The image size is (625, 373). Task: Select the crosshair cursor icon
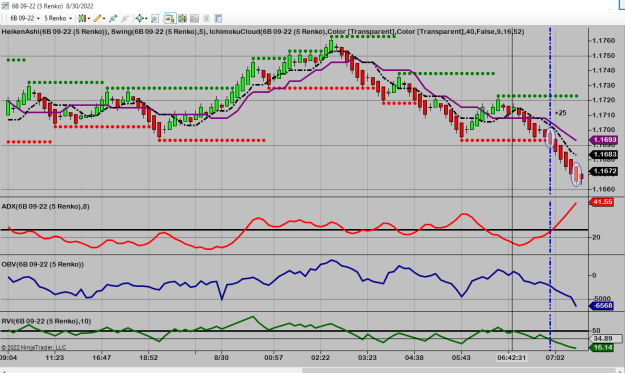pyautogui.click(x=140, y=18)
